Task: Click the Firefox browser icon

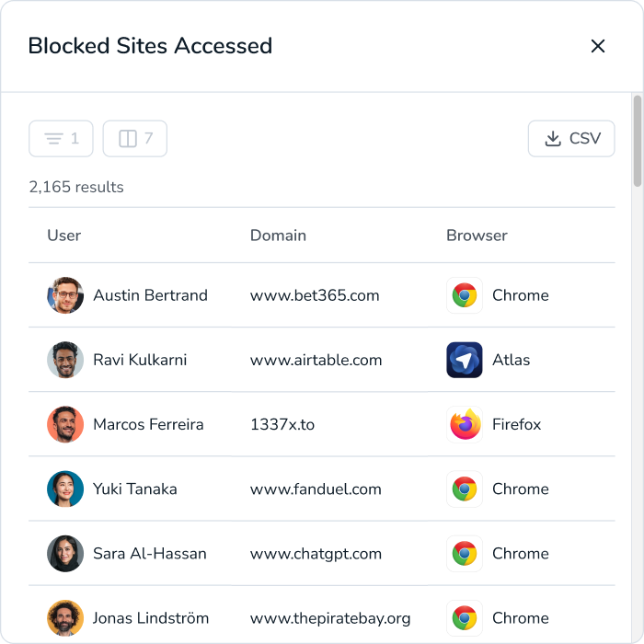Action: tap(465, 424)
